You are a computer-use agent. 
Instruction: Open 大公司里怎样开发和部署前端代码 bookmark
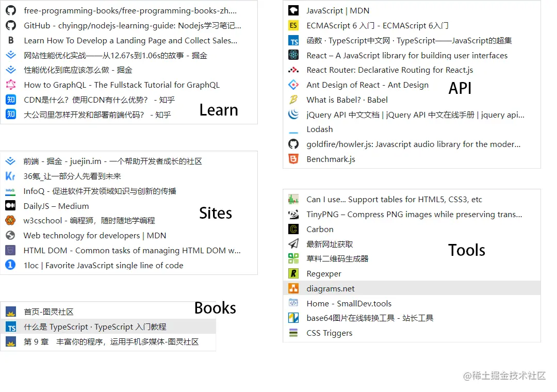tap(97, 115)
